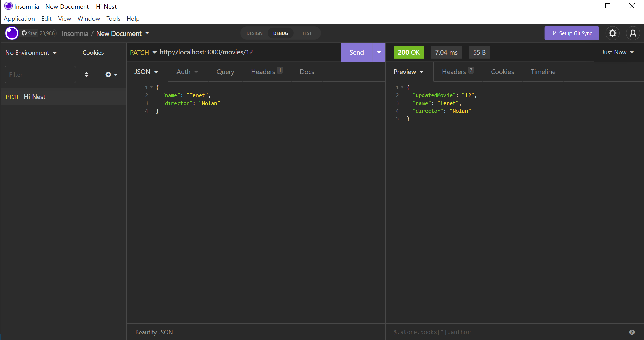Viewport: 644px width, 340px height.
Task: Click "director": "Nolan" in request body
Action: pos(191,103)
